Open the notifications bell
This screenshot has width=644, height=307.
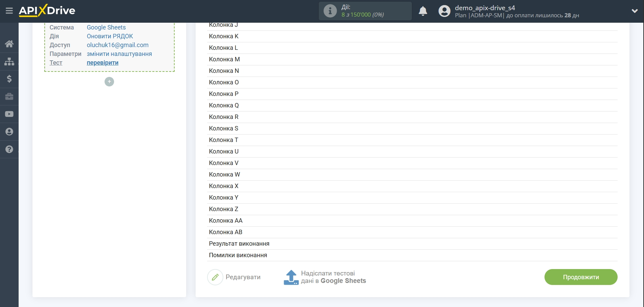coord(423,11)
